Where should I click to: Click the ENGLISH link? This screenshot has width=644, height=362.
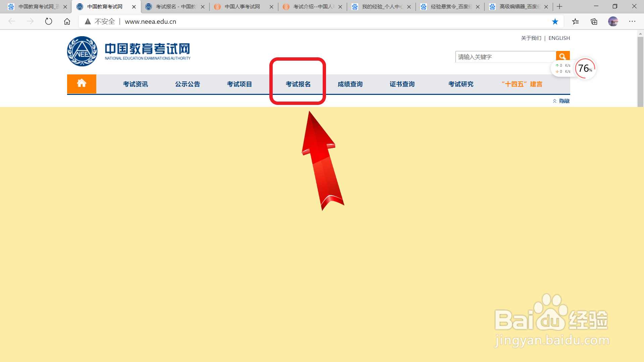click(559, 38)
